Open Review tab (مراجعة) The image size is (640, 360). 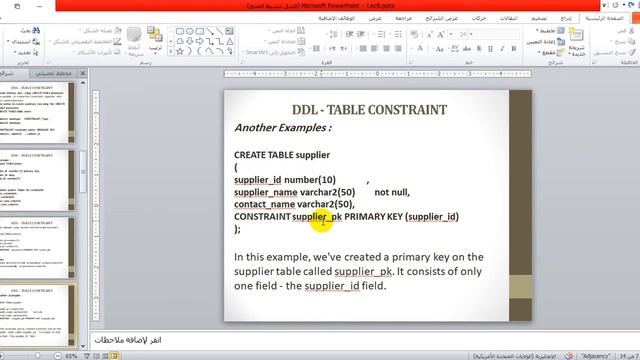point(403,18)
